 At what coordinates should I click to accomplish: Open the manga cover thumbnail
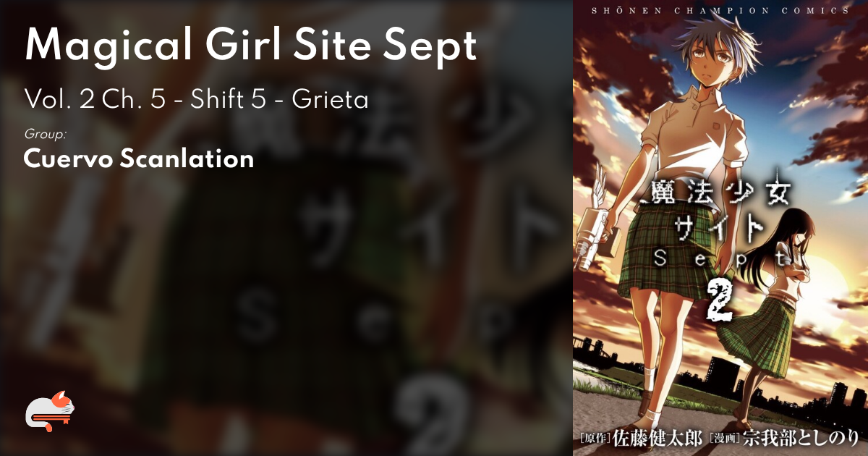tap(720, 228)
